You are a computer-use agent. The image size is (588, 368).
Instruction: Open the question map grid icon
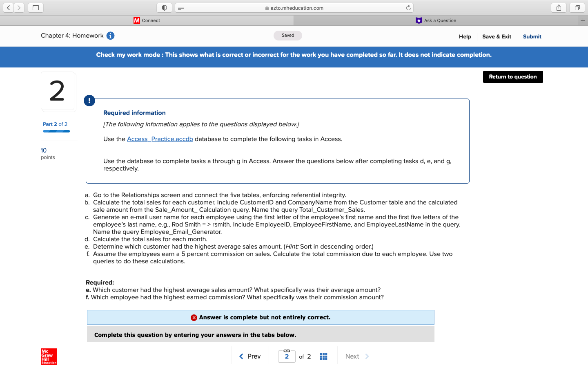(x=323, y=356)
